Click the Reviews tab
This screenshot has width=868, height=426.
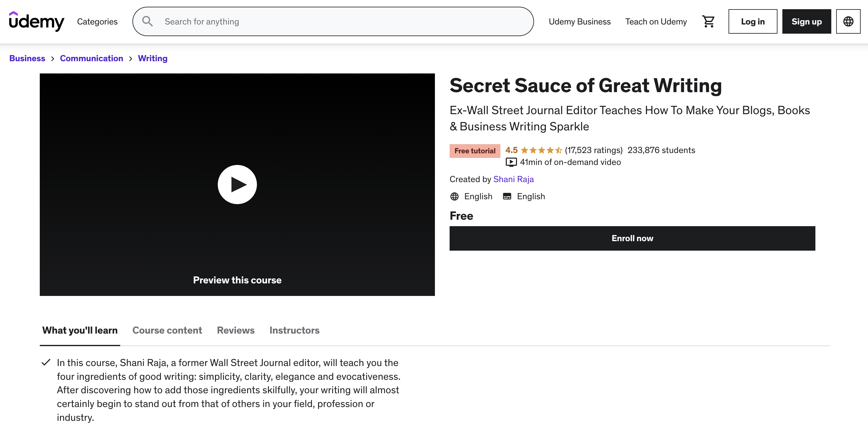tap(235, 330)
